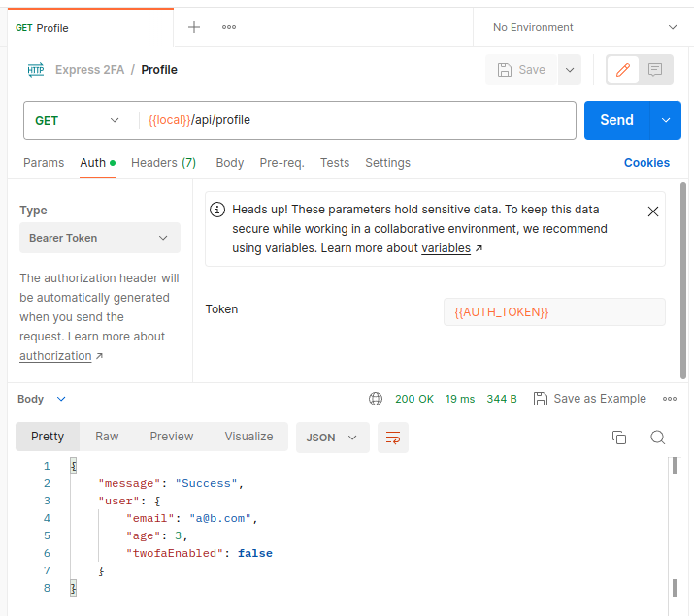
Task: Open the Cookies link
Action: pyautogui.click(x=646, y=163)
